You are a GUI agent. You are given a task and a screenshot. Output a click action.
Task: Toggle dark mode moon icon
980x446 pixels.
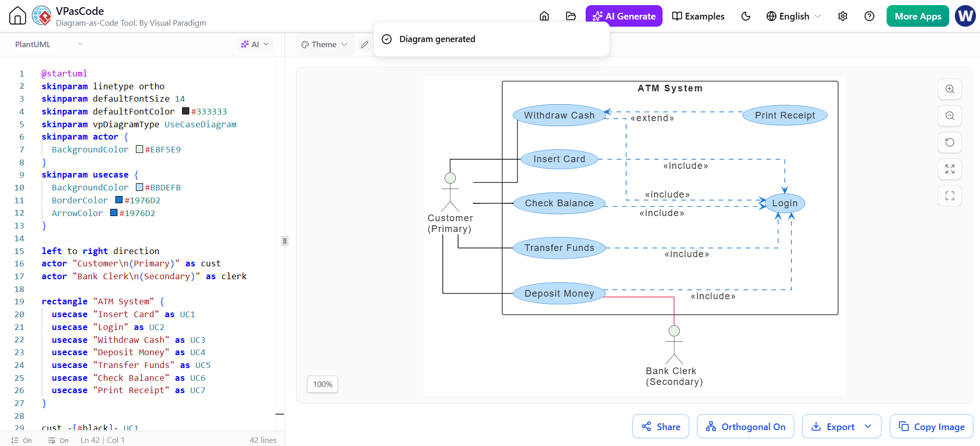[746, 16]
